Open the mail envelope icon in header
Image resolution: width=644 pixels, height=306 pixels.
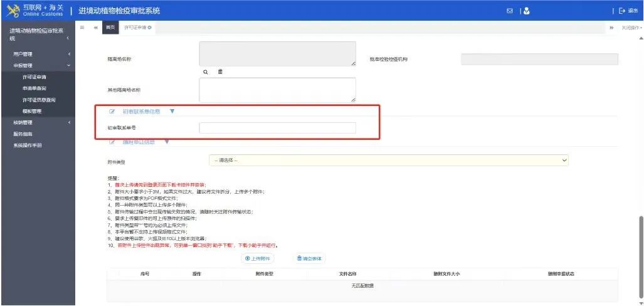click(x=510, y=11)
